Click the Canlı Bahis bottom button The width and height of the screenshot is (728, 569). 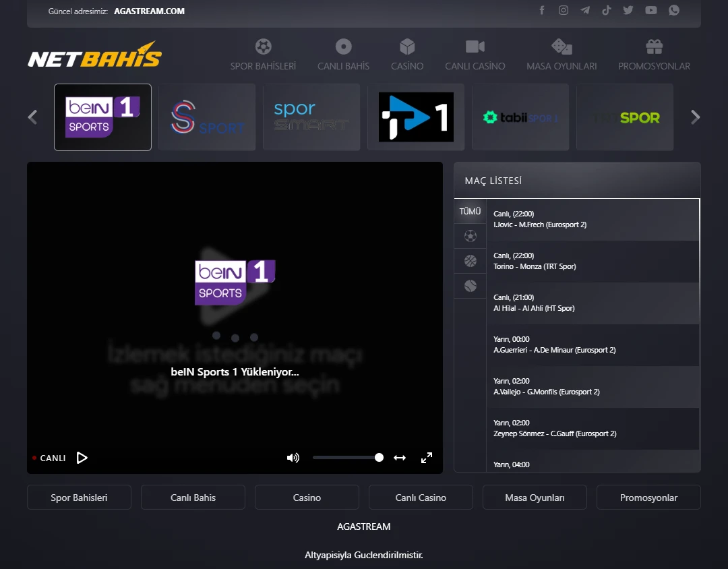[193, 498]
